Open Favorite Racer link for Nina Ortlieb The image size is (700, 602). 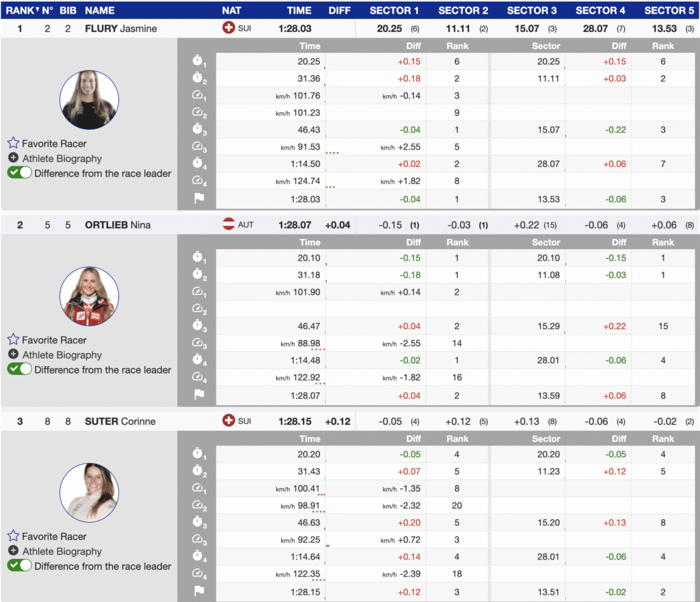(x=54, y=340)
